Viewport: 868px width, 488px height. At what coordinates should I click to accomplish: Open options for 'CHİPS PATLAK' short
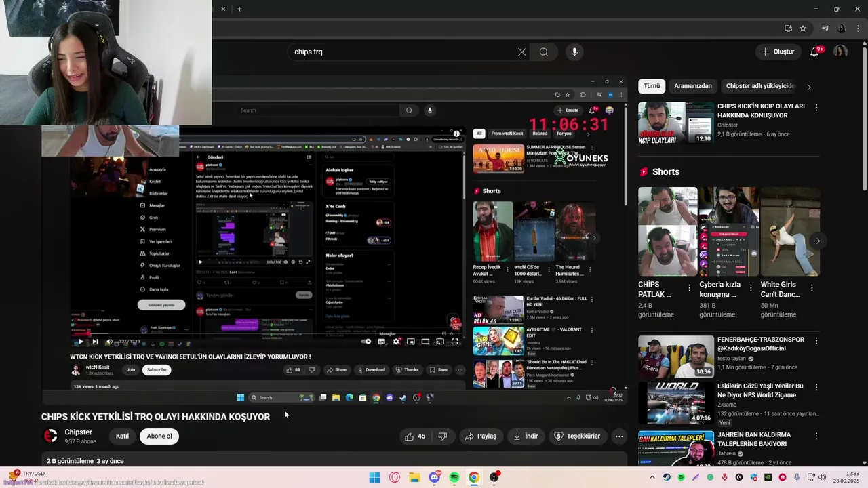pyautogui.click(x=690, y=288)
